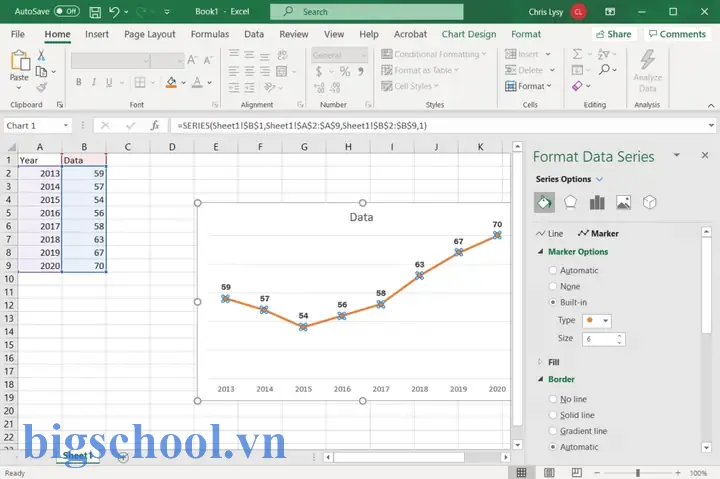This screenshot has width=720, height=479.
Task: Open the Format cells dropdown in Cells group
Action: (528, 86)
